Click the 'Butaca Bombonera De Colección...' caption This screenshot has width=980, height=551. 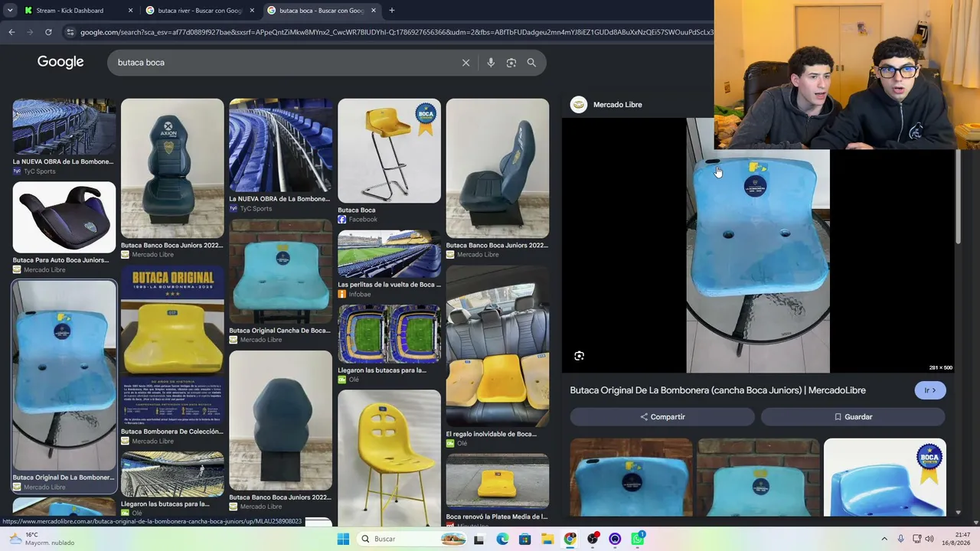pyautogui.click(x=172, y=432)
